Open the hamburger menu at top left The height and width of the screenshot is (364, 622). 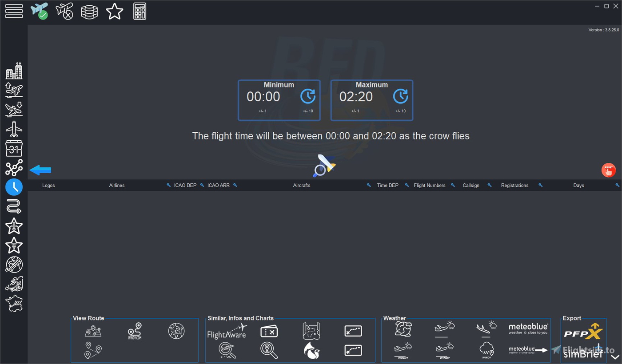[14, 11]
